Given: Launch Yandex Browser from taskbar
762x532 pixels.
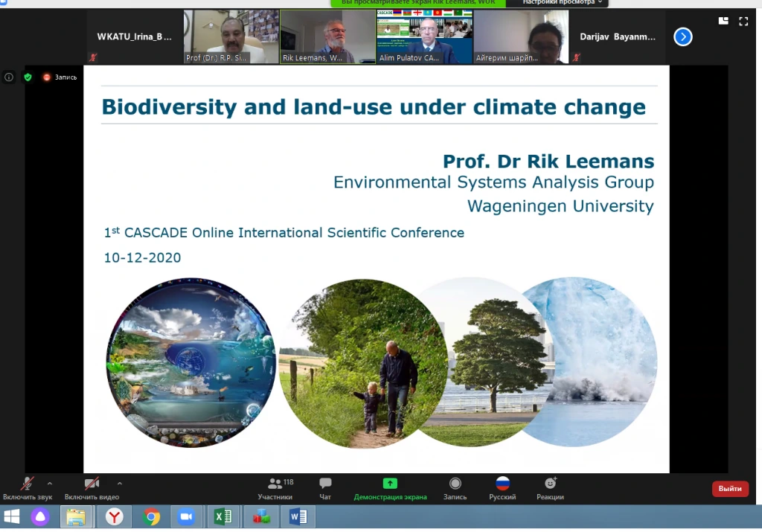Looking at the screenshot, I should pos(114,516).
